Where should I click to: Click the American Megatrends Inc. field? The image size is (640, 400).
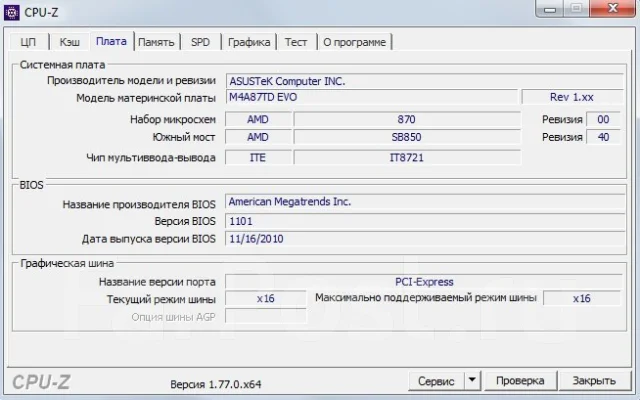[x=425, y=202]
